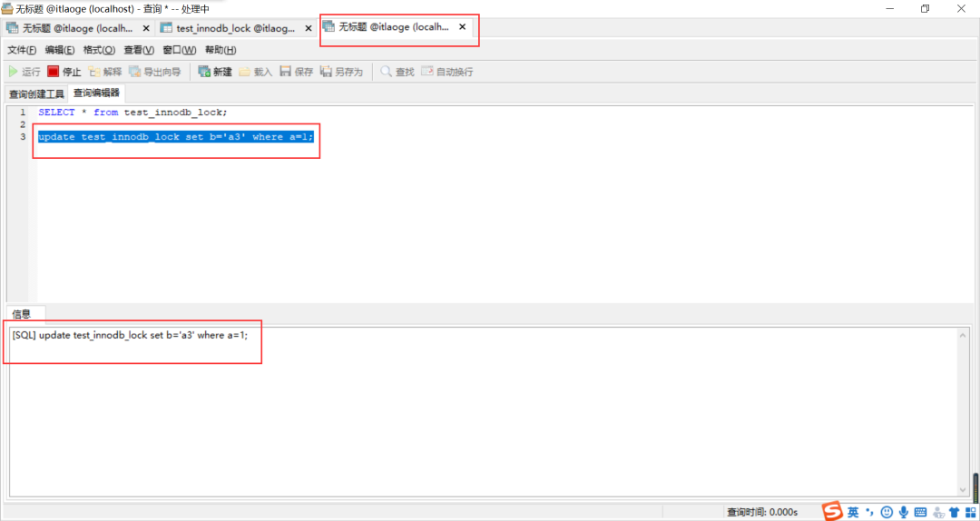The width and height of the screenshot is (980, 521).
Task: Select the 信息 results tab
Action: coord(21,314)
